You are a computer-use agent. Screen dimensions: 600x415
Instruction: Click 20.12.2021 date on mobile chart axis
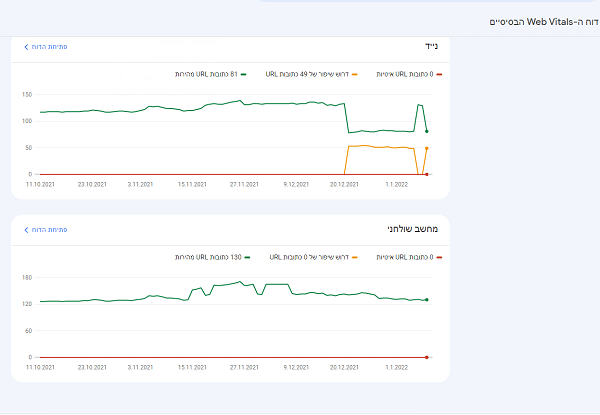[x=344, y=184]
